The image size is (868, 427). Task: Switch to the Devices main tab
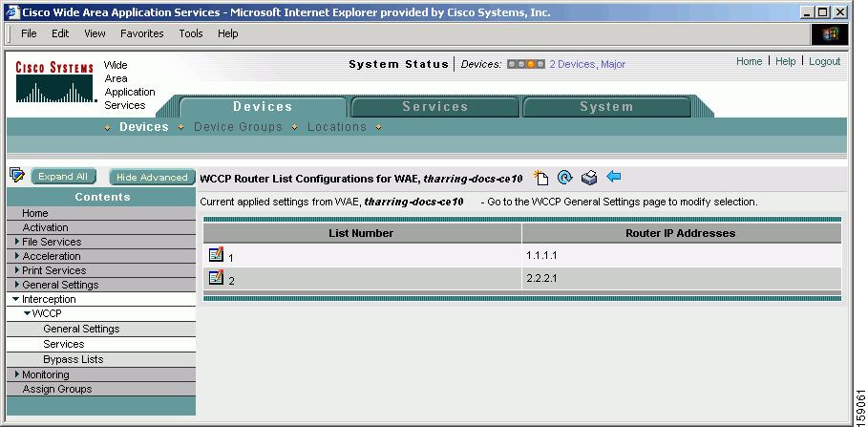pos(263,107)
